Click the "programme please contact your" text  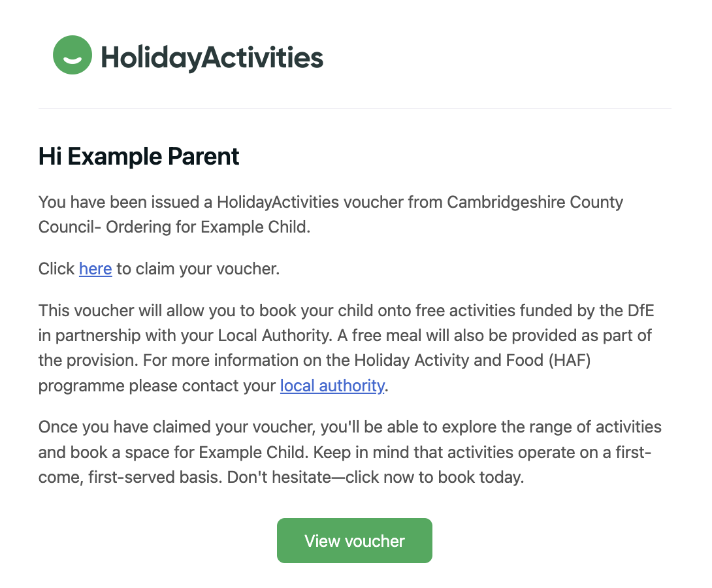157,385
